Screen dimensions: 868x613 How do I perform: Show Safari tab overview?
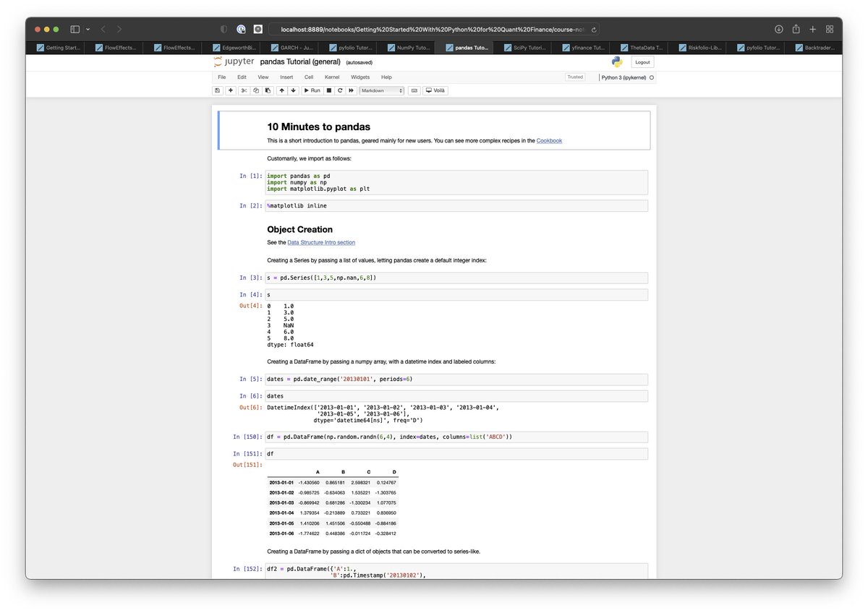click(830, 29)
